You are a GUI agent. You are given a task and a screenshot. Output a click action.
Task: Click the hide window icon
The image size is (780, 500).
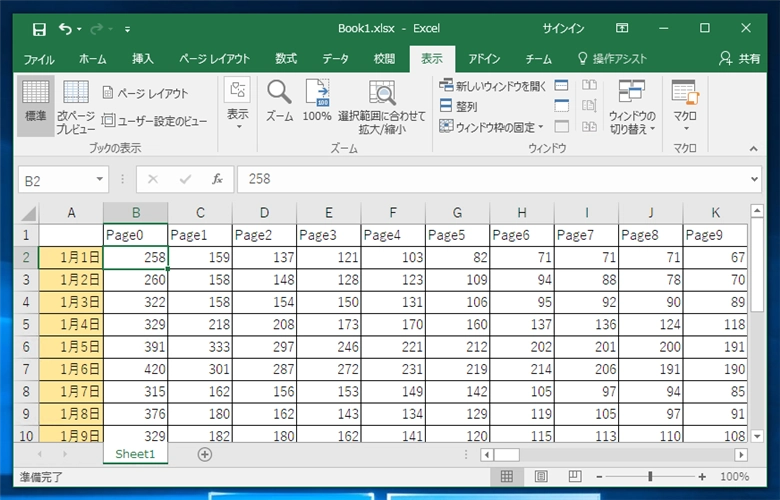[562, 105]
